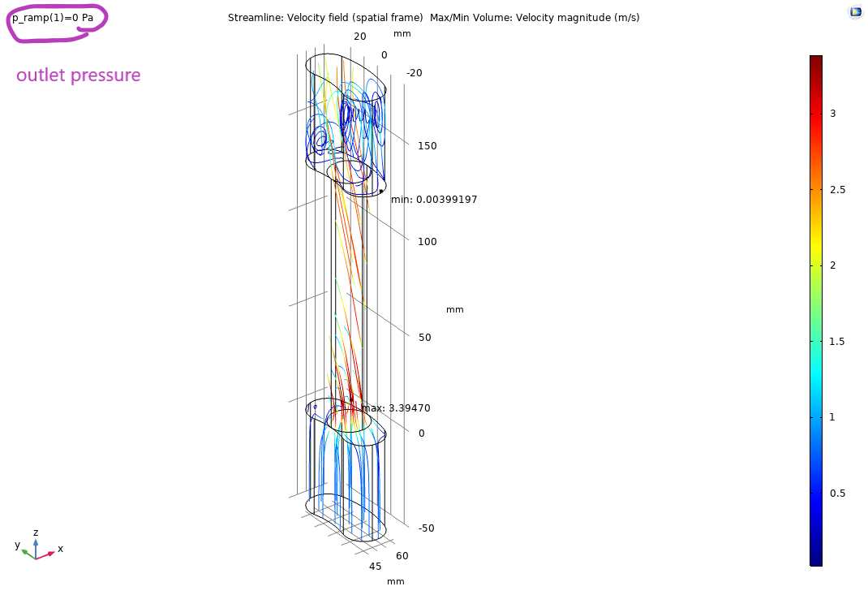Click the 100 tick label on the z-axis

point(428,242)
